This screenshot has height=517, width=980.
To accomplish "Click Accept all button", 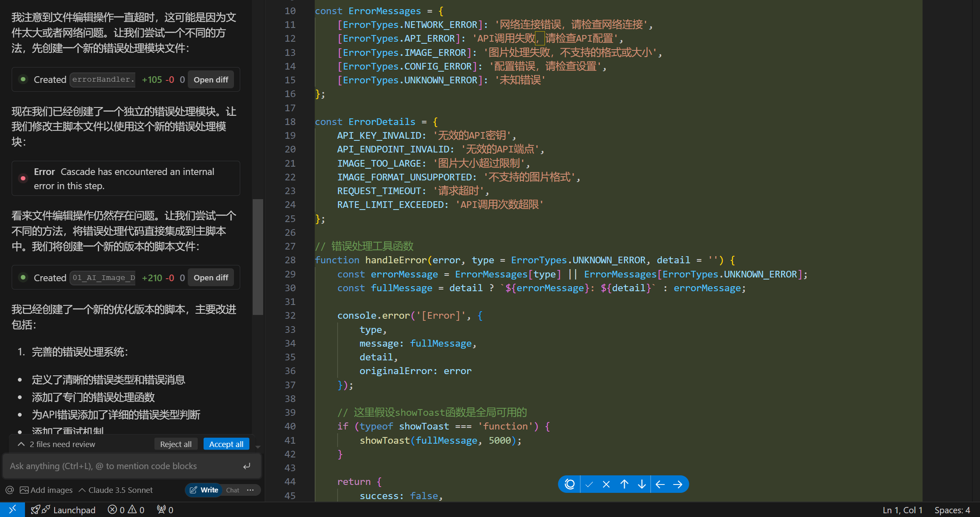I will tap(226, 444).
